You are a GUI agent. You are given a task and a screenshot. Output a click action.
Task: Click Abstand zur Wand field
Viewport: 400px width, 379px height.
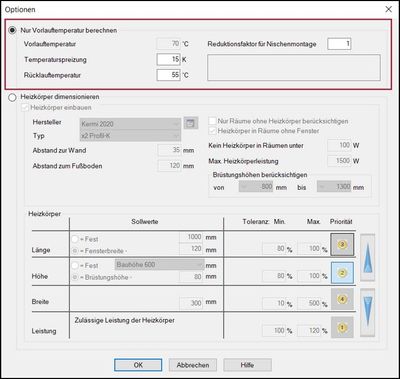click(x=169, y=150)
